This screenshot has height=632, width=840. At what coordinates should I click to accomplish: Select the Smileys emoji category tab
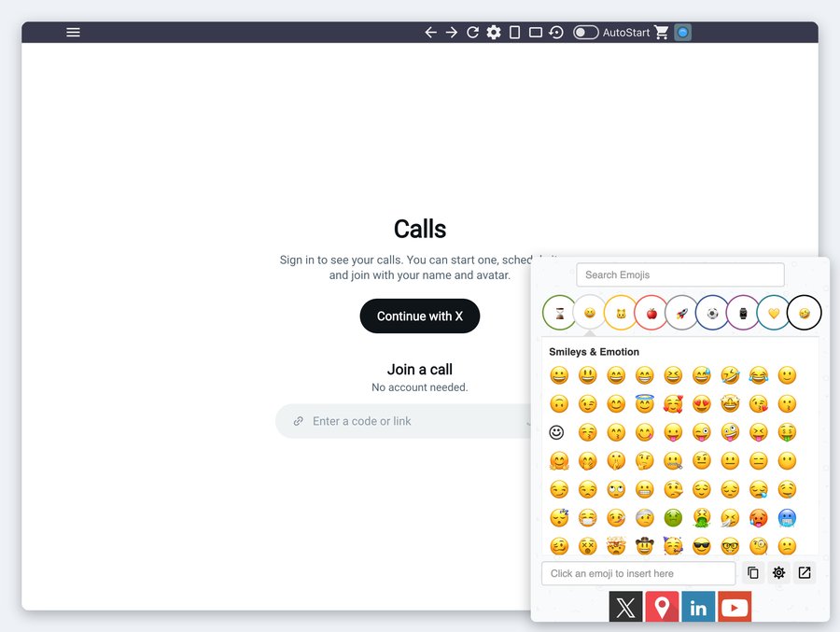(590, 313)
